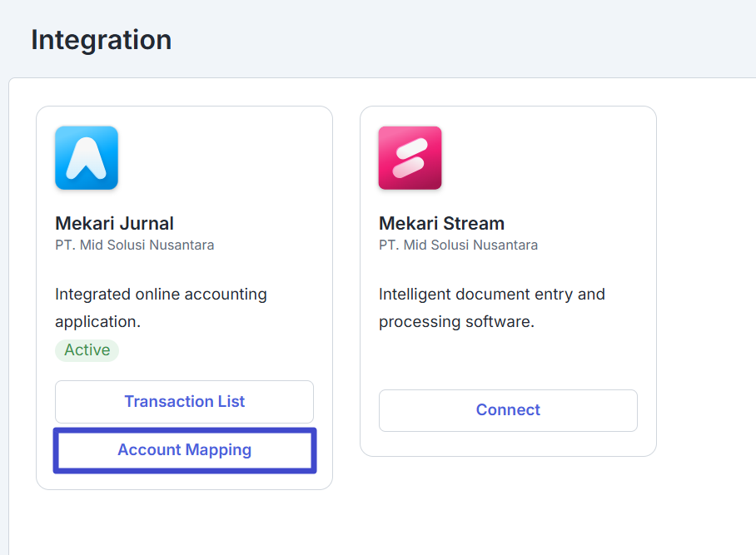756x555 pixels.
Task: Open the Transaction List for Mekari Jurnal
Action: [x=184, y=402]
